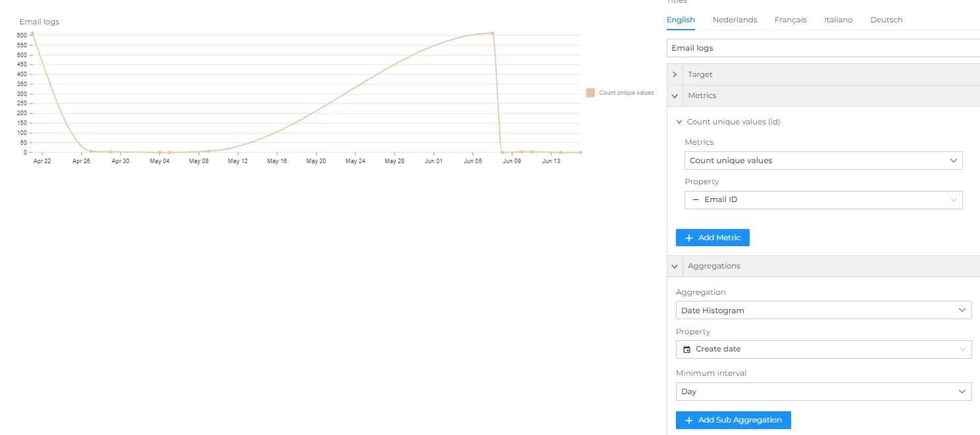Open the Date Histogram aggregation dropdown
980x435 pixels.
coord(823,310)
